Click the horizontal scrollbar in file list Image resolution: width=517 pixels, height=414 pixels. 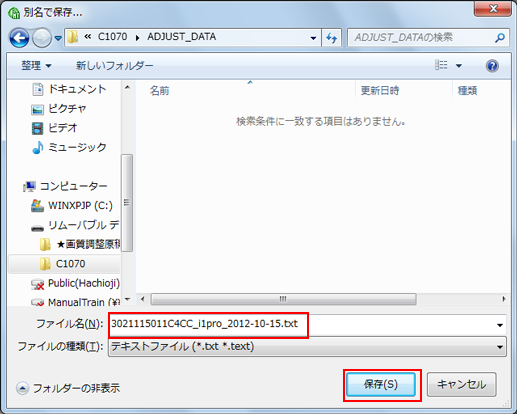(283, 299)
